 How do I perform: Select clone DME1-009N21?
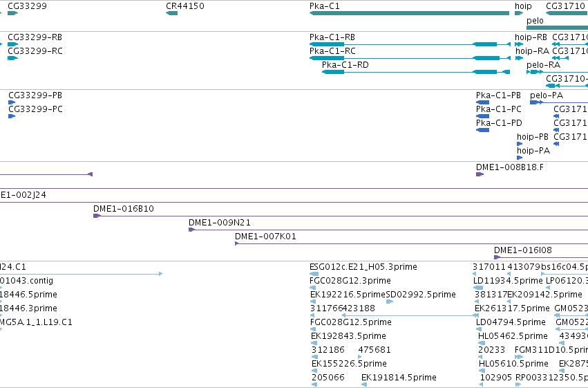tap(388, 230)
